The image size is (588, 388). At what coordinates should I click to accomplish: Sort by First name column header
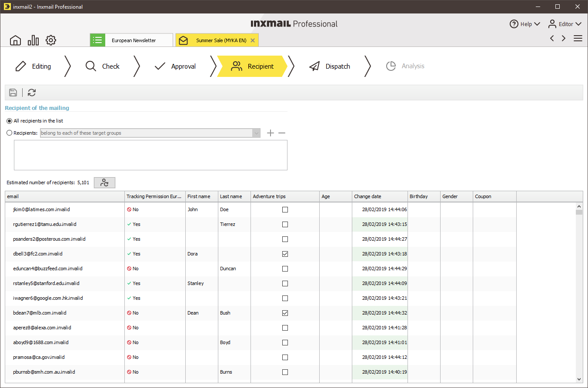click(202, 196)
